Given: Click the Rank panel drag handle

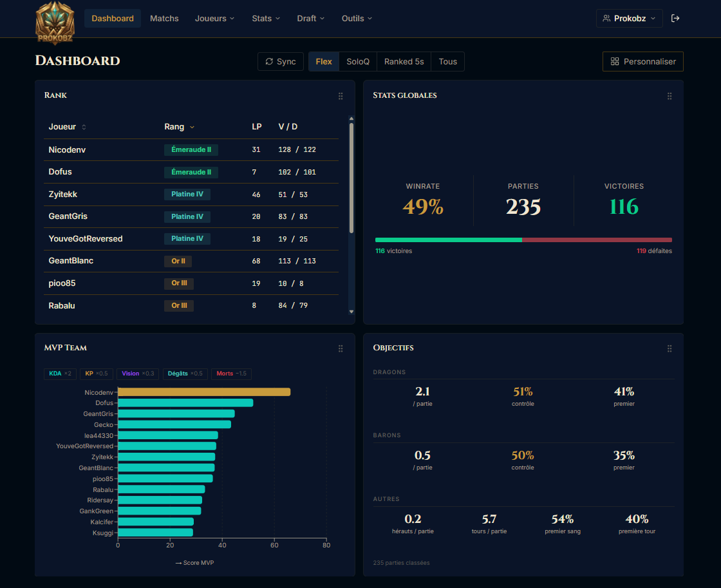Looking at the screenshot, I should click(341, 96).
